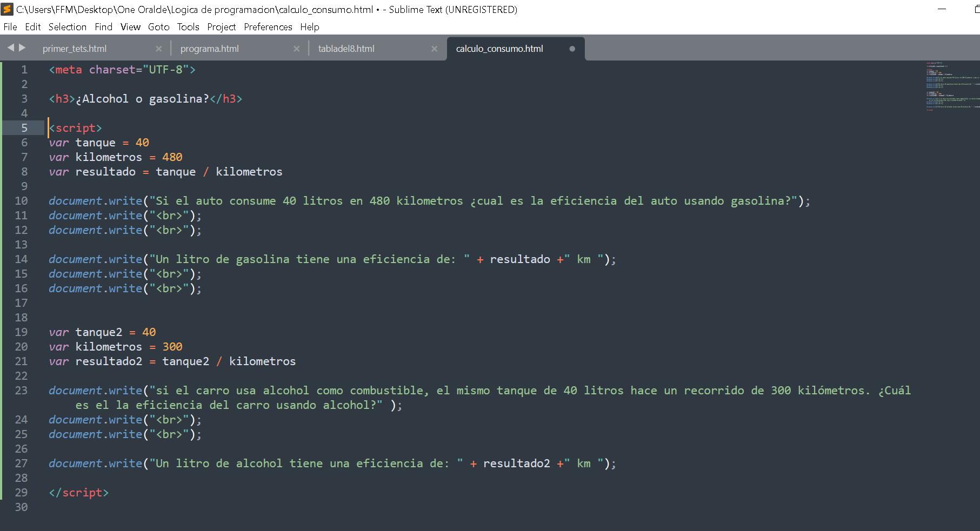Switch to the primer_tets.html tab
Image resolution: width=980 pixels, height=531 pixels.
click(75, 49)
